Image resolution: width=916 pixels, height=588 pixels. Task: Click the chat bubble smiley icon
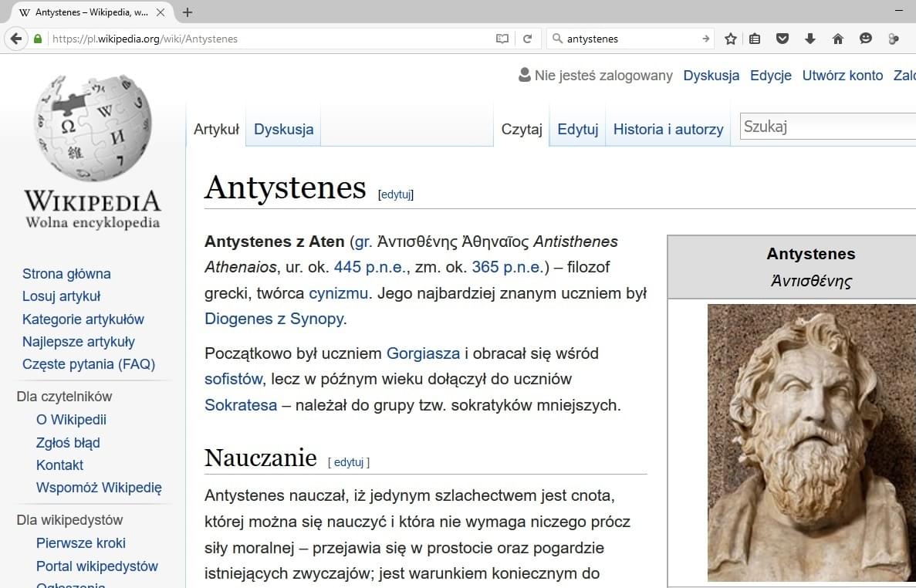(x=866, y=39)
